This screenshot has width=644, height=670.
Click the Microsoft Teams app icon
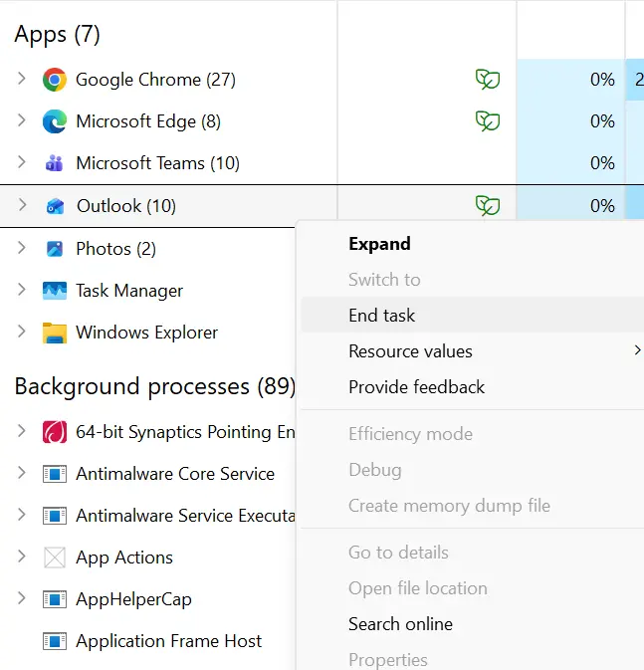point(55,163)
